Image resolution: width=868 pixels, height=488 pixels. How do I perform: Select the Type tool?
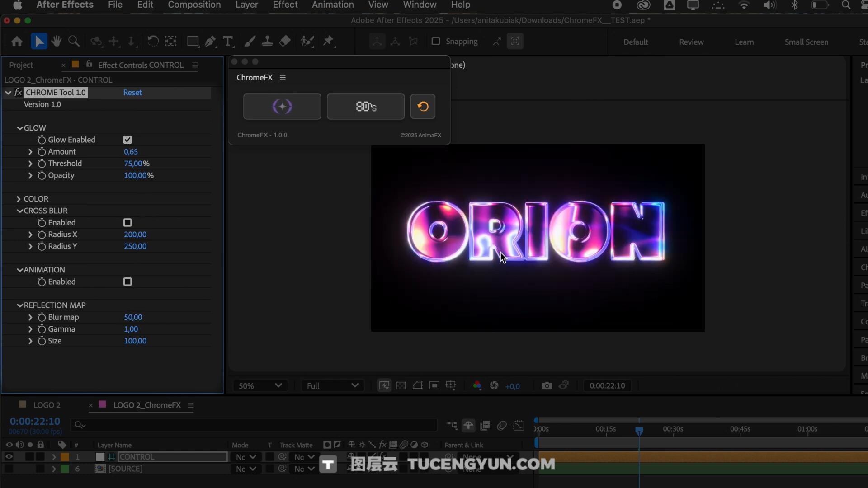tap(228, 42)
